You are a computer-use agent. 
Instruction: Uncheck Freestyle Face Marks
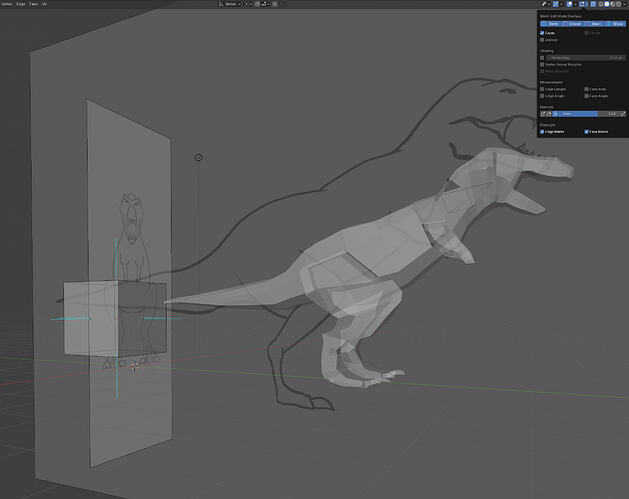click(586, 132)
